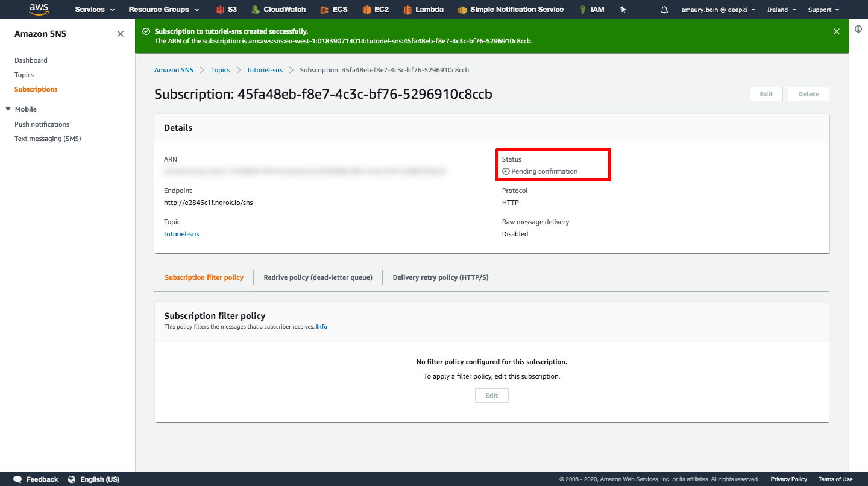Open Subscriptions in the sidebar
This screenshot has width=868, height=486.
tap(36, 89)
